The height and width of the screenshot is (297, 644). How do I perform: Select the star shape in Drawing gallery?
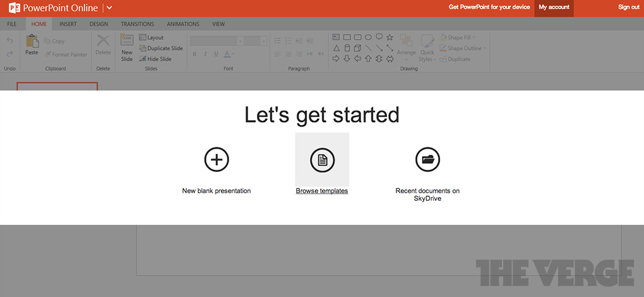point(390,37)
